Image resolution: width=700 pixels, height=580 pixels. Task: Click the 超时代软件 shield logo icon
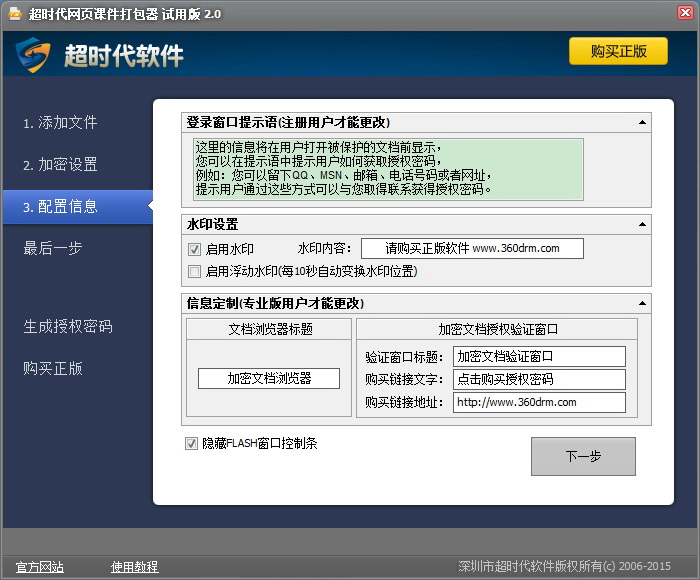pos(33,55)
